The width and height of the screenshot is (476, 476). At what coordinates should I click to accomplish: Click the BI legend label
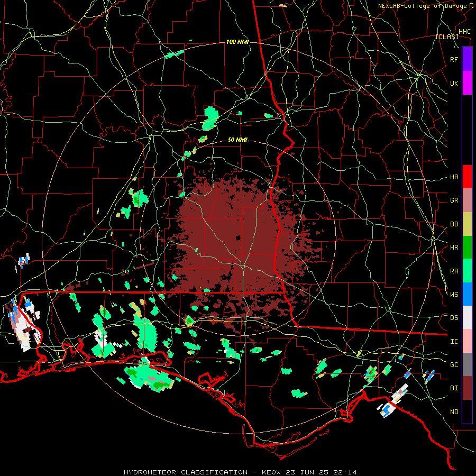click(454, 388)
